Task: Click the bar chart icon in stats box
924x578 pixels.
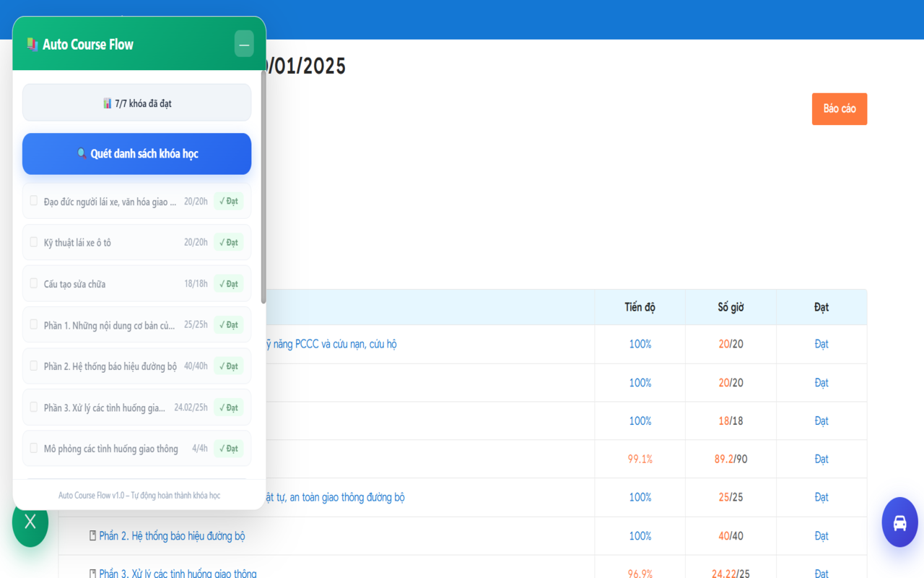Action: 108,103
